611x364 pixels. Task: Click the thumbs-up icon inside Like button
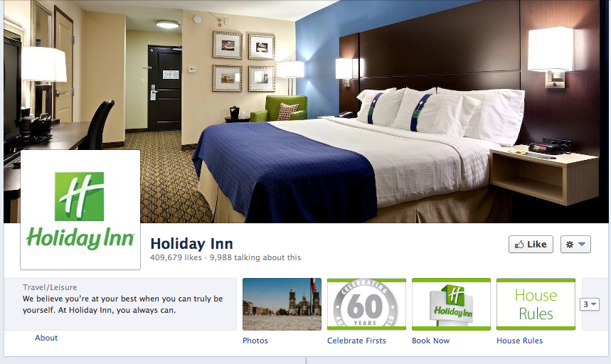[x=519, y=245]
